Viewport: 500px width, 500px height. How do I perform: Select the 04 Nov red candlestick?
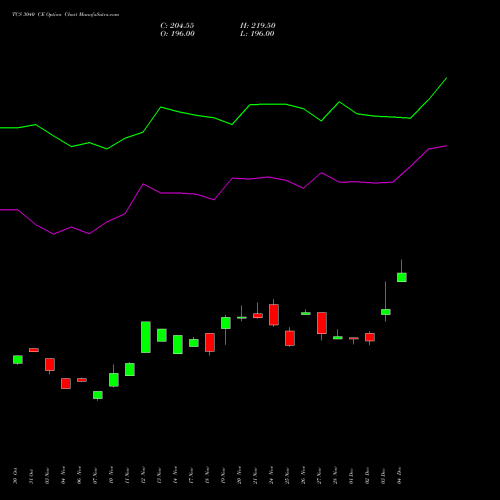point(66,383)
